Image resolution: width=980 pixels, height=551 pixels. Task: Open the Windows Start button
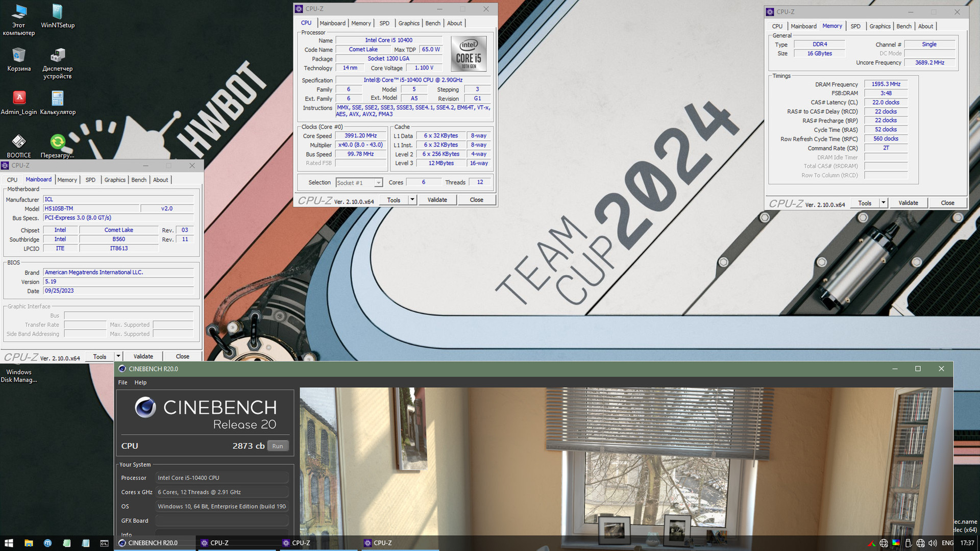coord(9,543)
